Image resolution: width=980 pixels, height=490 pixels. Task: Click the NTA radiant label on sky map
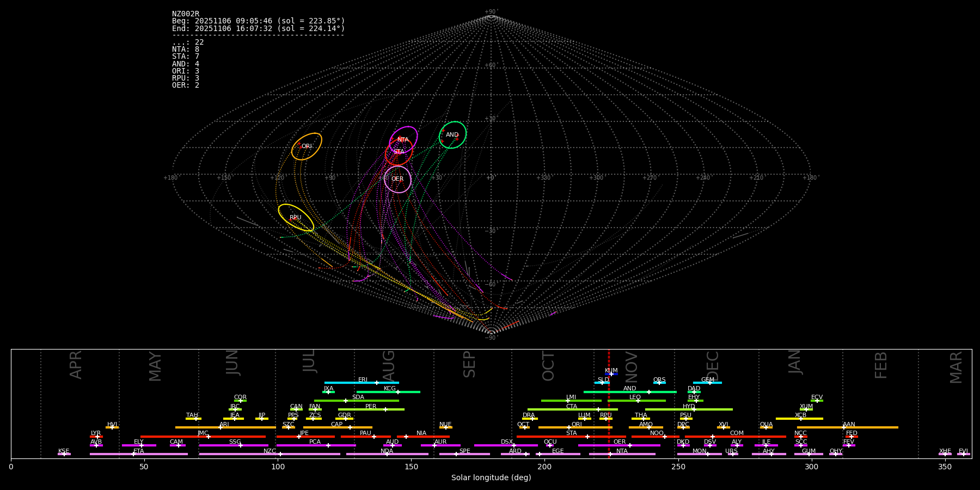coord(403,140)
